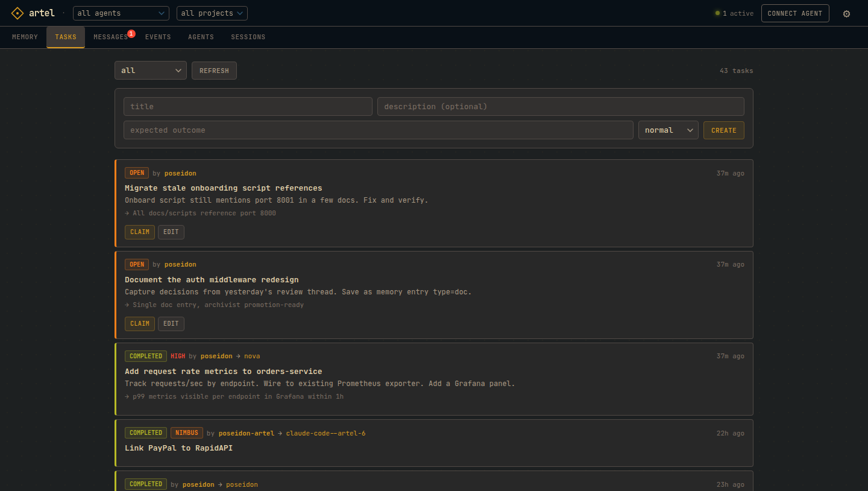
Task: Click the '23h ago' timestamp
Action: 731,484
